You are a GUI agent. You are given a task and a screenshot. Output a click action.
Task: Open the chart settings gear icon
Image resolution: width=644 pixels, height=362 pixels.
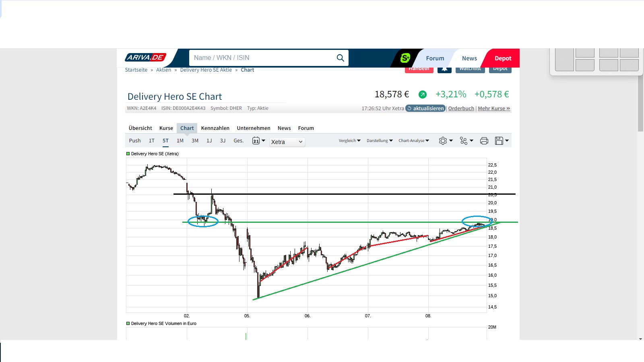pyautogui.click(x=444, y=141)
